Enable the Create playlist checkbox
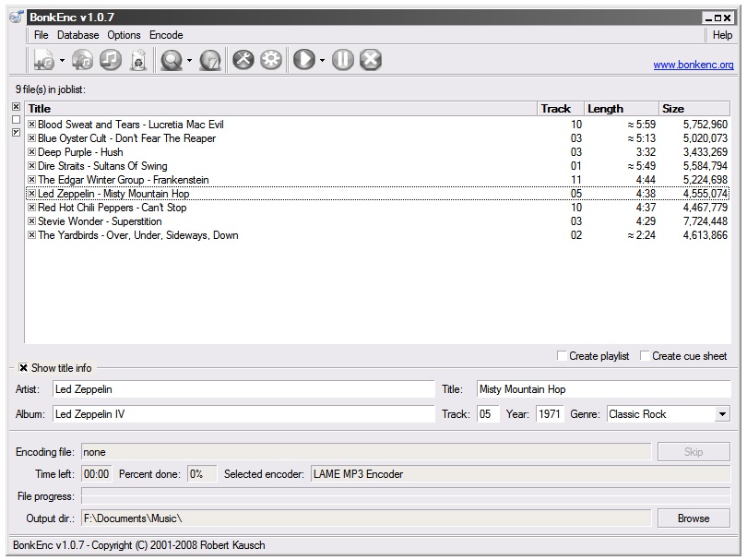 (x=563, y=356)
